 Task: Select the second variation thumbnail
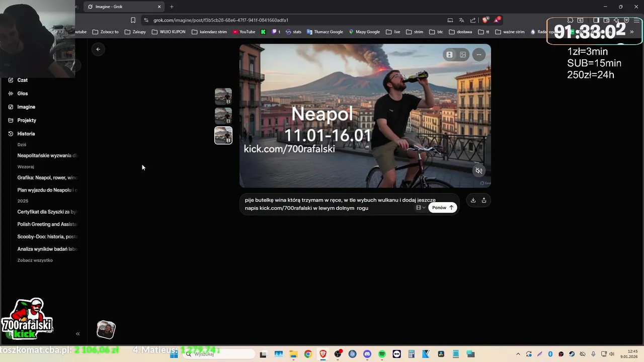[x=223, y=116]
